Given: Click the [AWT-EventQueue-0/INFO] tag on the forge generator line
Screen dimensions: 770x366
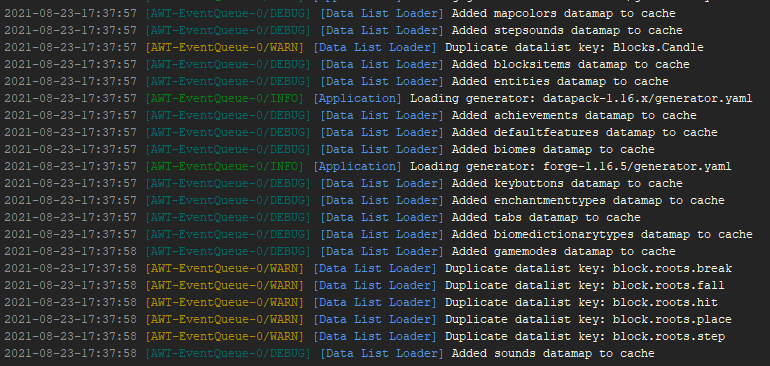Looking at the screenshot, I should pos(225,167).
